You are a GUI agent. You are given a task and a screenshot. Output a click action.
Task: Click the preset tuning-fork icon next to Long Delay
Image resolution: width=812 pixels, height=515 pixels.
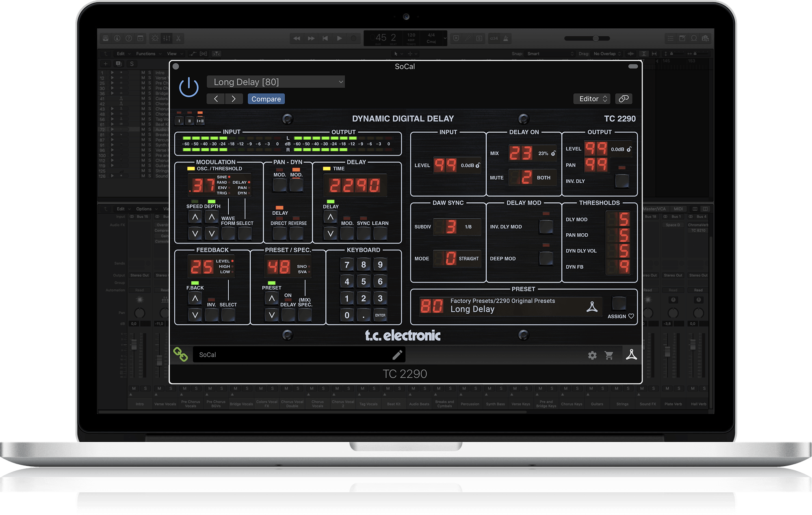coord(592,307)
